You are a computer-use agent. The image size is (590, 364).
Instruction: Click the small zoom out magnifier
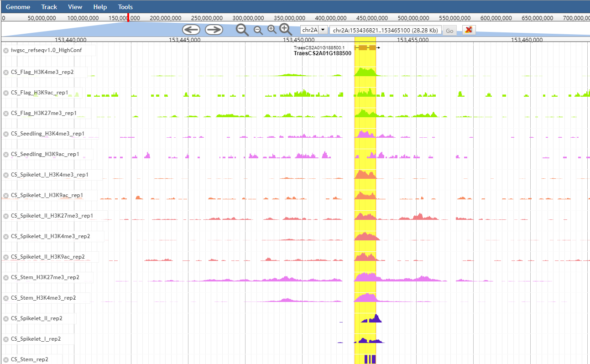[x=258, y=30]
